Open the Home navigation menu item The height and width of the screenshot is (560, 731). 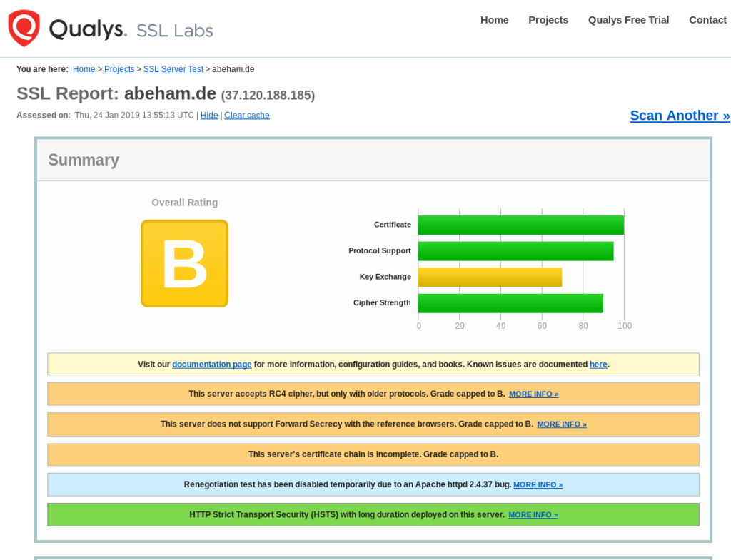coord(494,20)
